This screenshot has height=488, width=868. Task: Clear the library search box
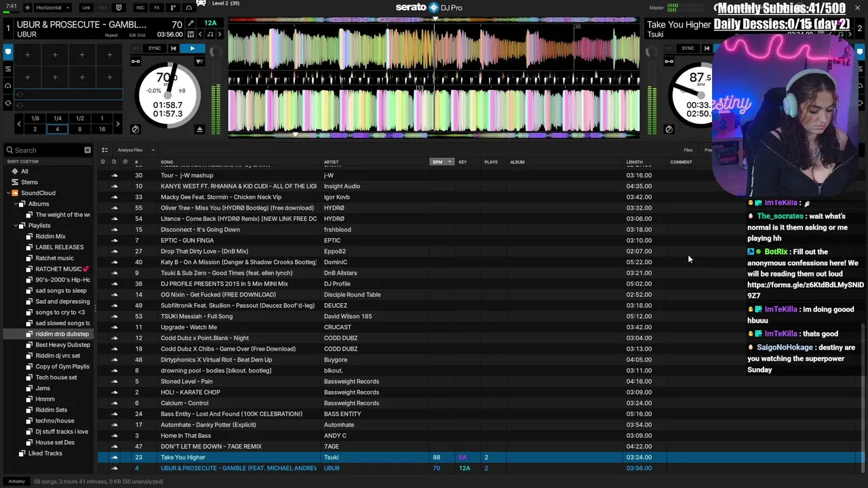tap(87, 150)
